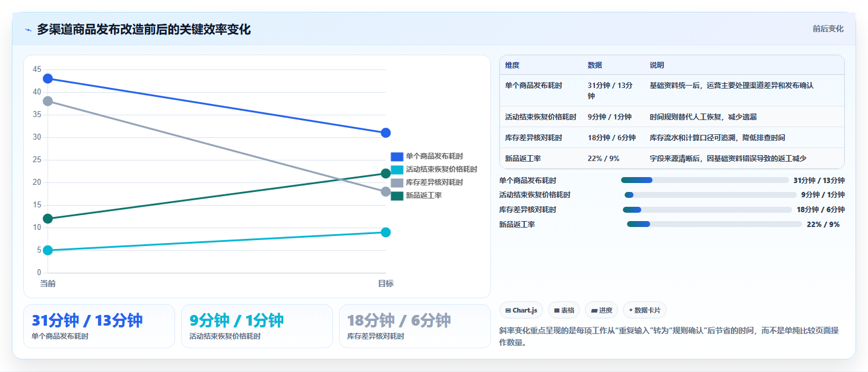The height and width of the screenshot is (372, 868).
Task: Click the description 库存流水和计算口径可追溯
Action: pyautogui.click(x=717, y=138)
